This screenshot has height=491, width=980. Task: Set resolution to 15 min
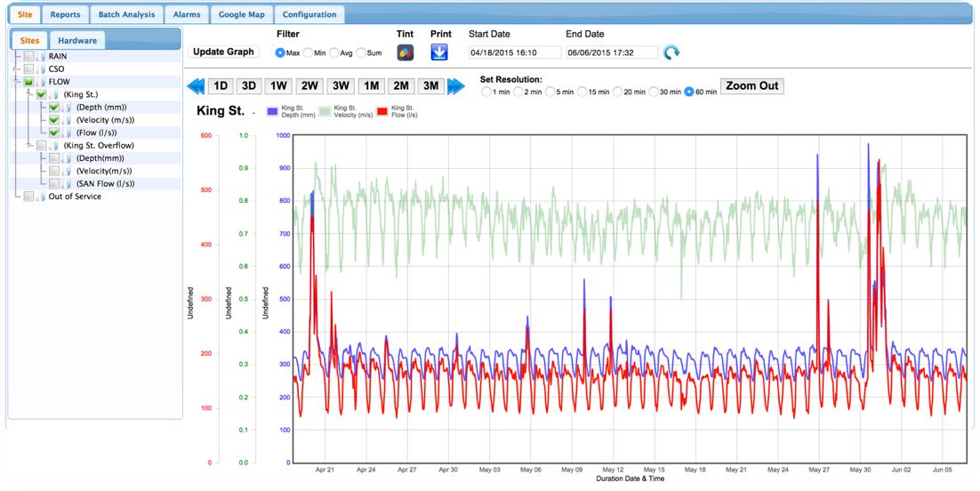point(582,92)
